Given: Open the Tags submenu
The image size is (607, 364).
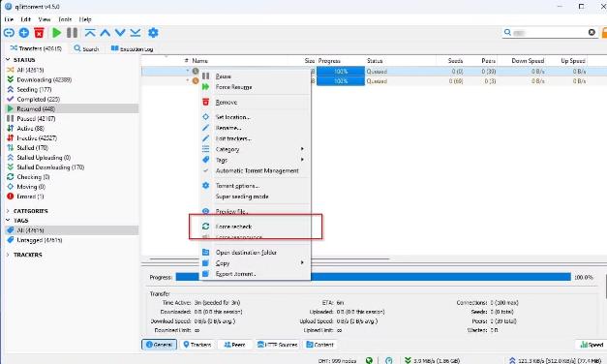Looking at the screenshot, I should [256, 160].
